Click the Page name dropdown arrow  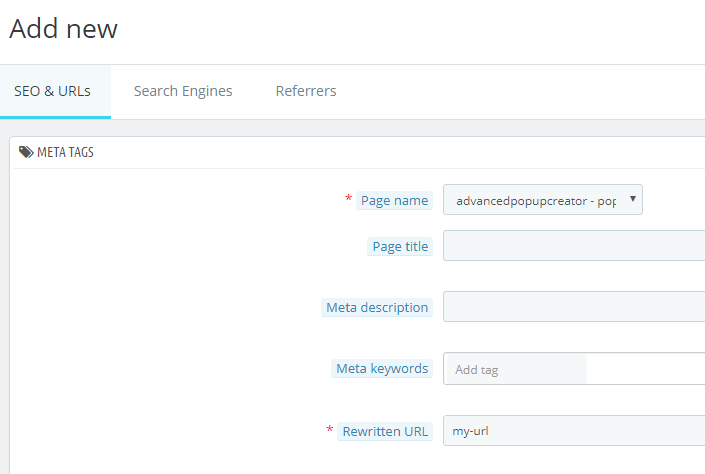tap(633, 199)
